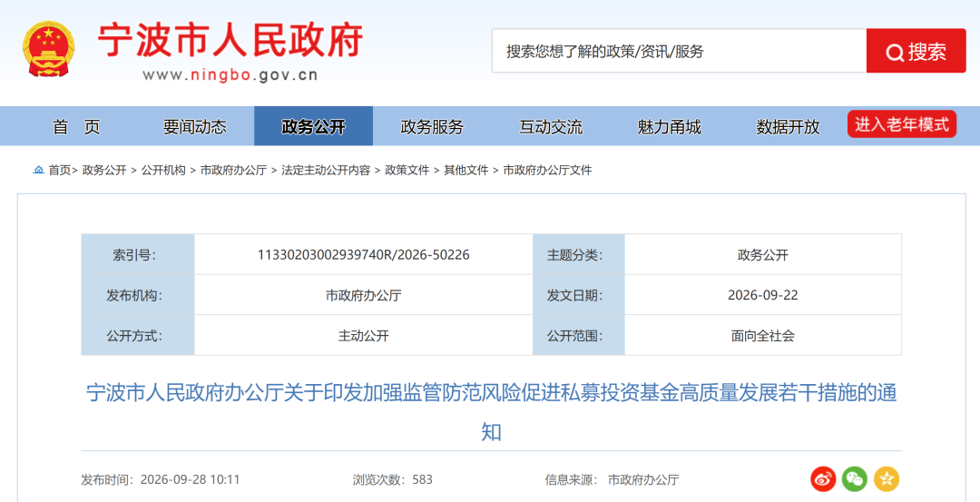The image size is (980, 502).
Task: Click the 发布时间 2026-09-28 10:11 text
Action: point(161,480)
